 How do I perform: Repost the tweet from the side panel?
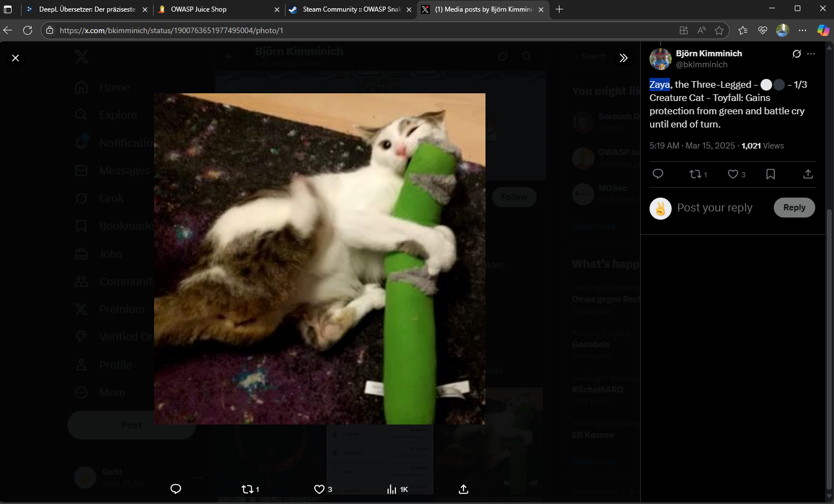click(x=695, y=174)
